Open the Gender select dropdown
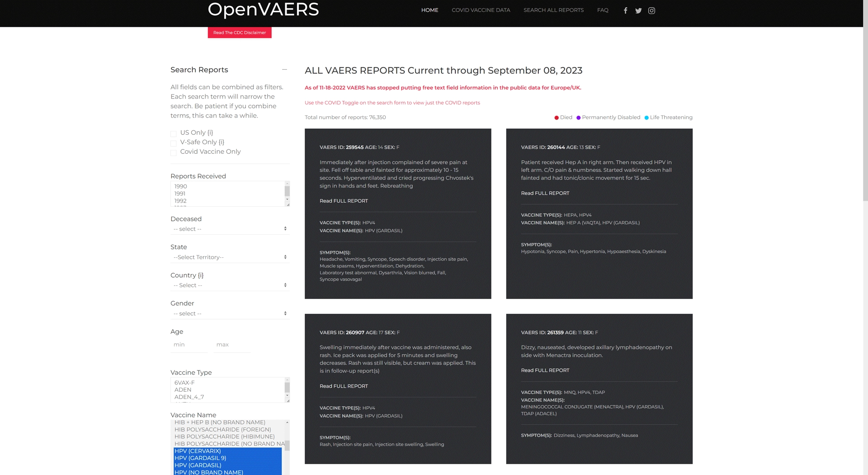This screenshot has height=475, width=868. coord(230,313)
